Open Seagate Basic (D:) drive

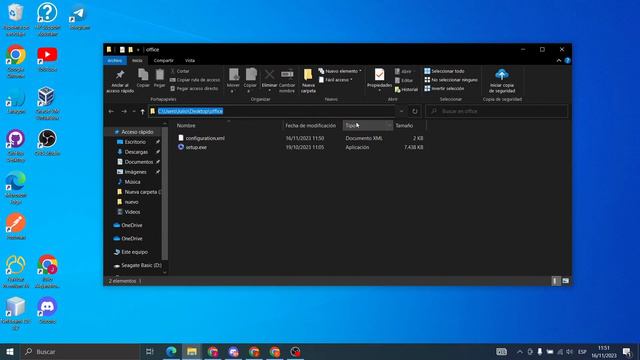[x=141, y=265]
